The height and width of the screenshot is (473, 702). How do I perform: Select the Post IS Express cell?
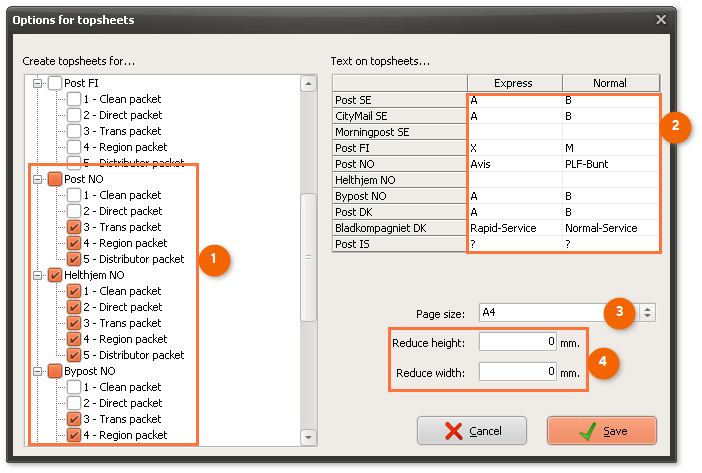[514, 244]
